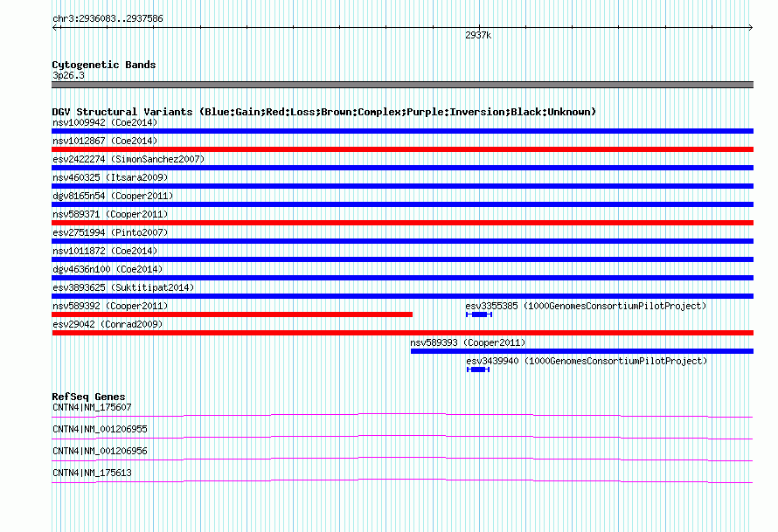Click the red bar under nsv1012867
The height and width of the screenshot is (532, 778).
pyautogui.click(x=402, y=149)
